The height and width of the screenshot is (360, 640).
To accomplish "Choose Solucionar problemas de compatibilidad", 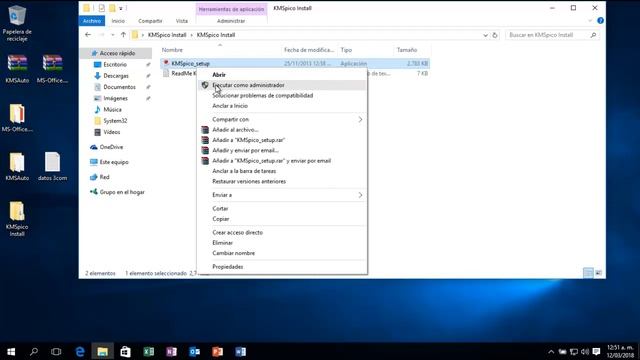I will (282, 96).
